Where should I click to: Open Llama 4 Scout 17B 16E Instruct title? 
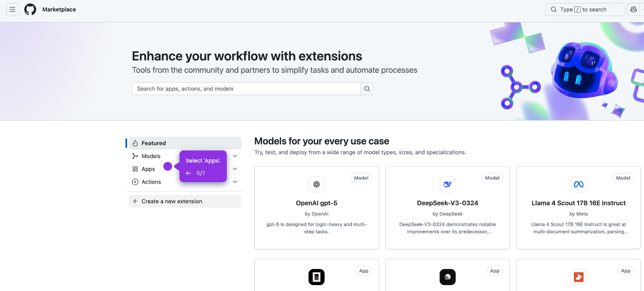[x=578, y=203]
